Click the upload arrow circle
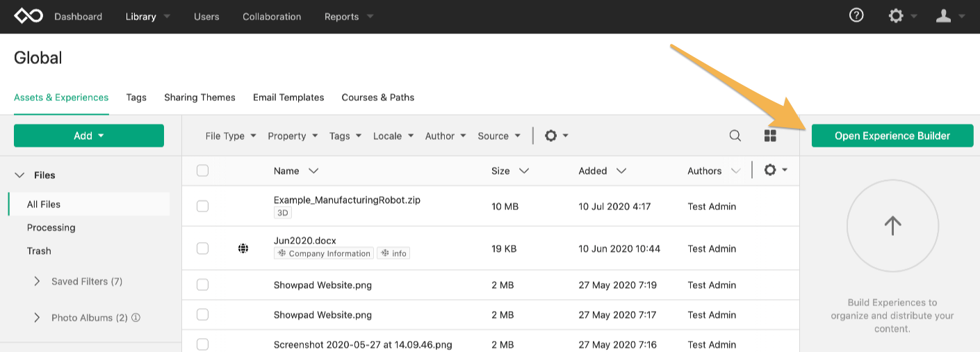980x352 pixels. [892, 225]
